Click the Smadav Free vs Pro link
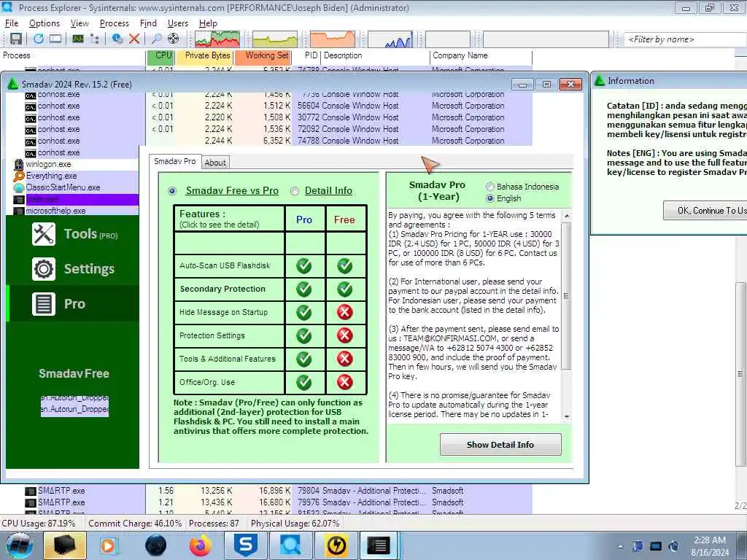Viewport: 747px width, 560px height. pyautogui.click(x=232, y=191)
